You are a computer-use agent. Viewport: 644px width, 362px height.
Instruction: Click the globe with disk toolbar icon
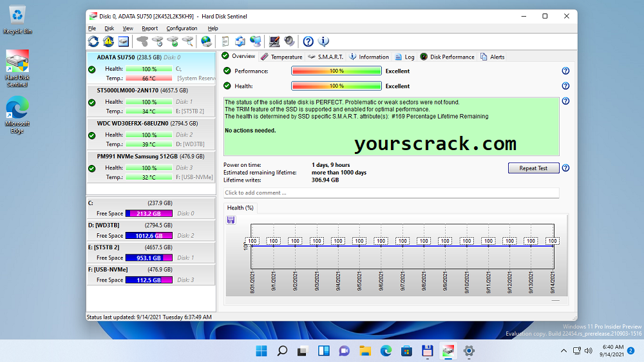click(206, 41)
